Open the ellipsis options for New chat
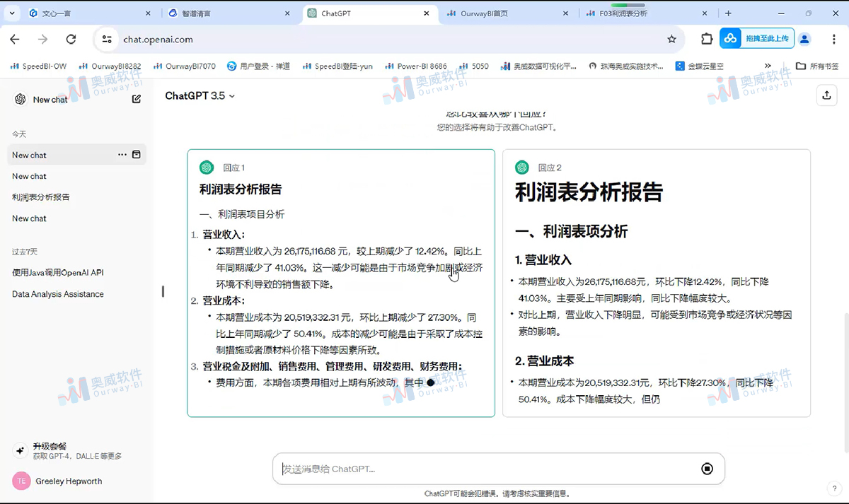The image size is (849, 504). click(x=122, y=154)
